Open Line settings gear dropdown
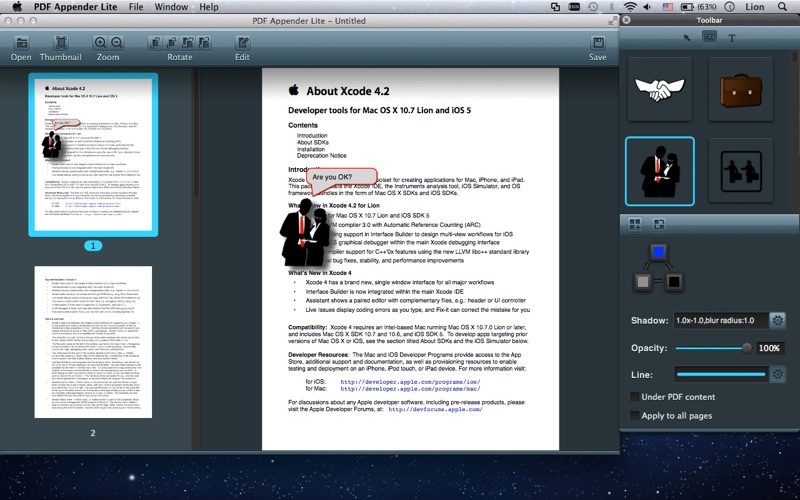This screenshot has height=500, width=800. pos(777,374)
